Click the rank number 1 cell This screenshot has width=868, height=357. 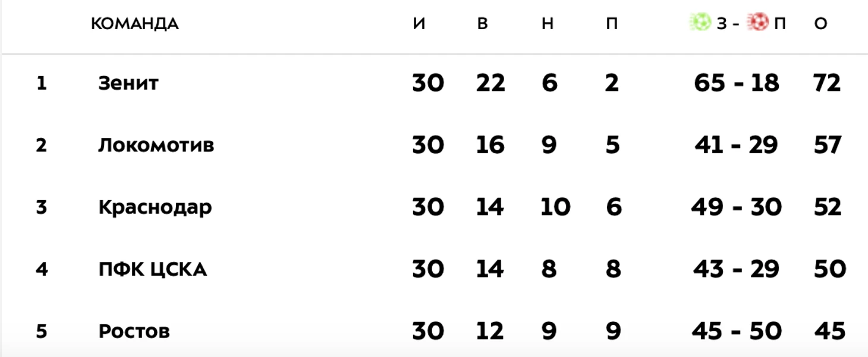point(41,83)
